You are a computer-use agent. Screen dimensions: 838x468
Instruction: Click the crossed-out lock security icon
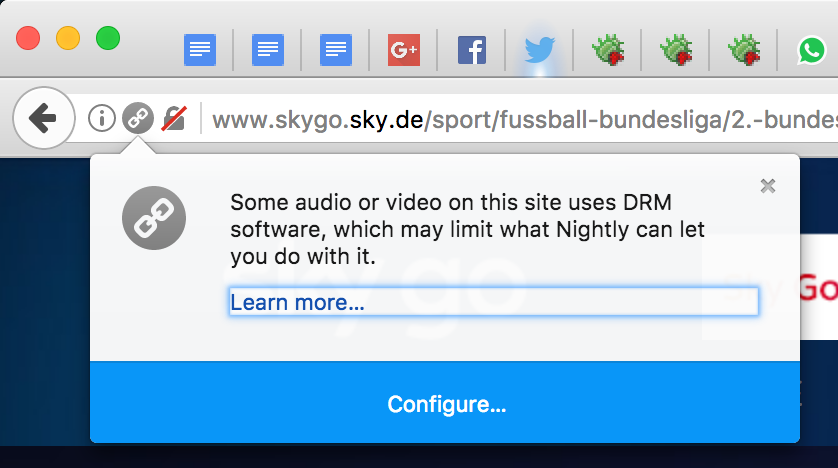click(x=173, y=119)
